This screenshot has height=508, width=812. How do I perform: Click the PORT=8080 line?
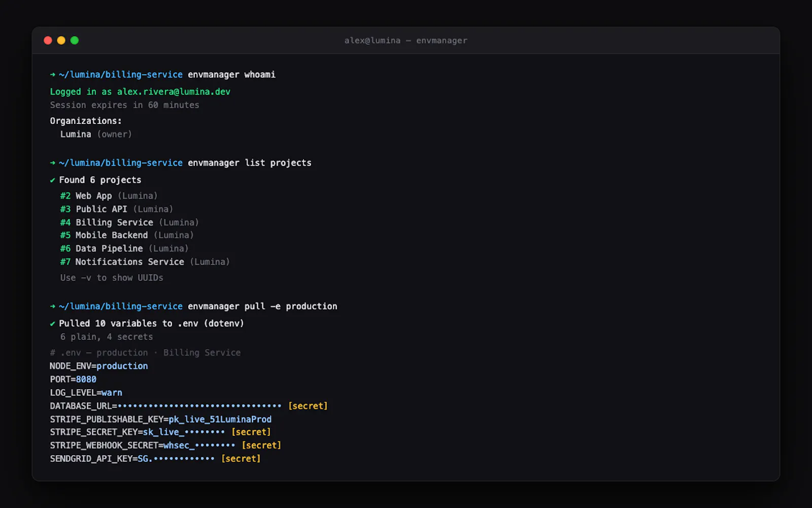tap(73, 379)
